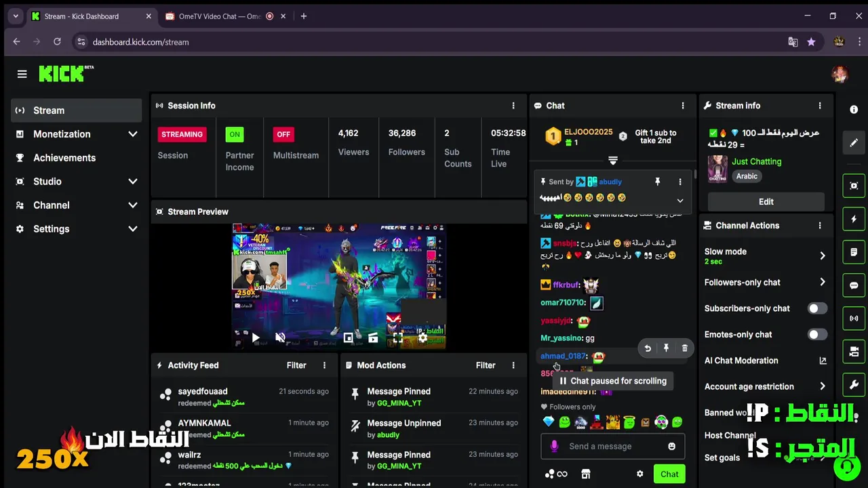Delete ahmad_0187's chat message

[684, 348]
